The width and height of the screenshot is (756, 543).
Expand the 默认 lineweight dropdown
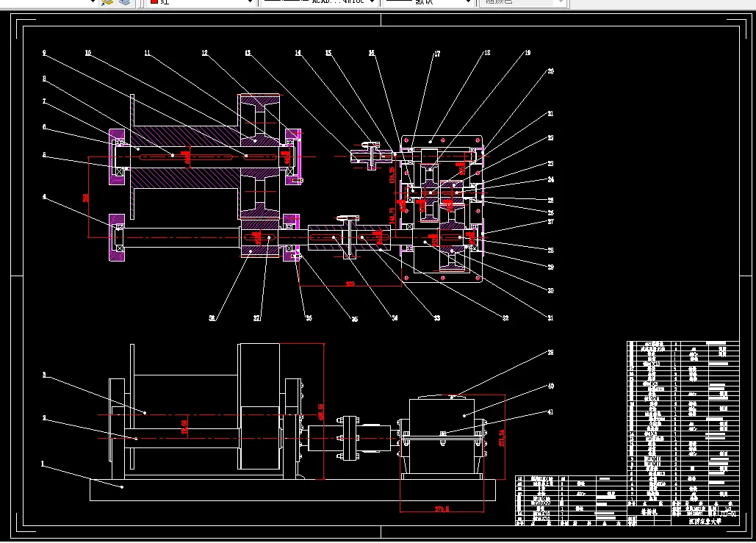click(x=468, y=2)
